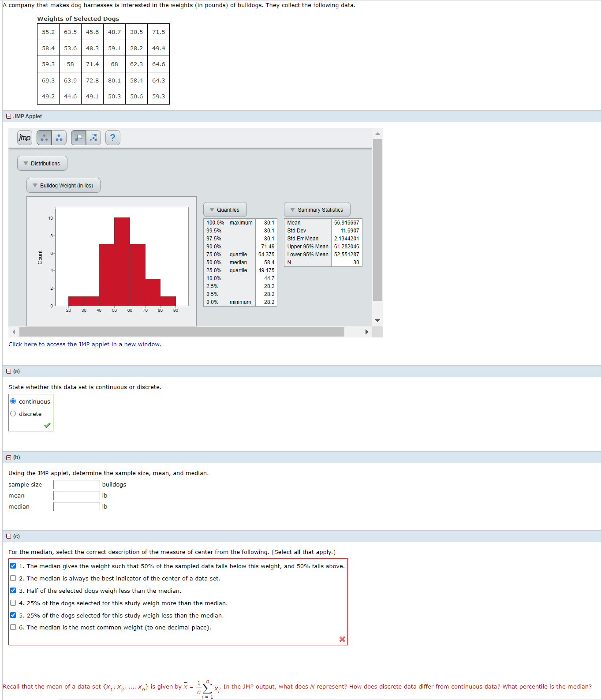This screenshot has width=601, height=700.
Task: Click the Weights of Selected Dogs heading
Action: coord(78,19)
